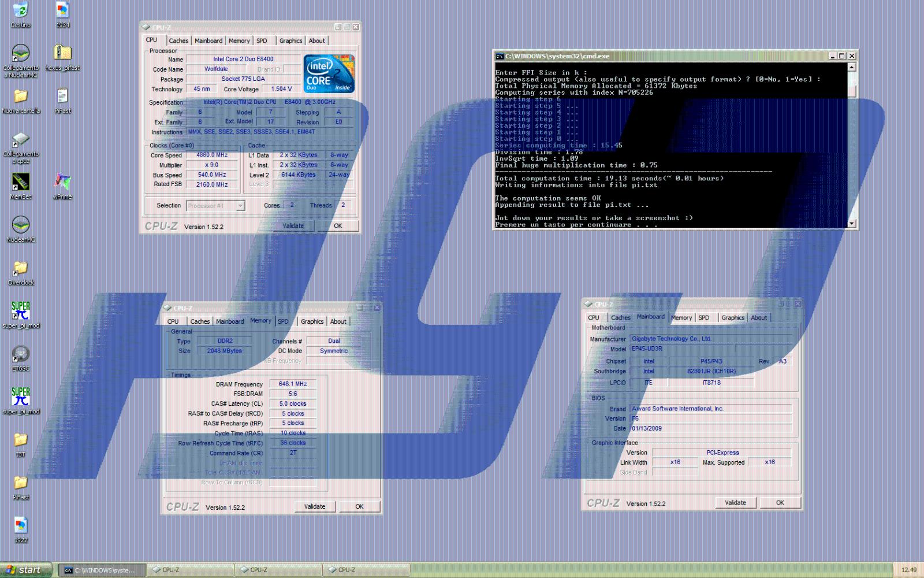Screen dimensions: 924x578
Task: Click the Rated FSB 2160.0 MHz value
Action: point(212,185)
